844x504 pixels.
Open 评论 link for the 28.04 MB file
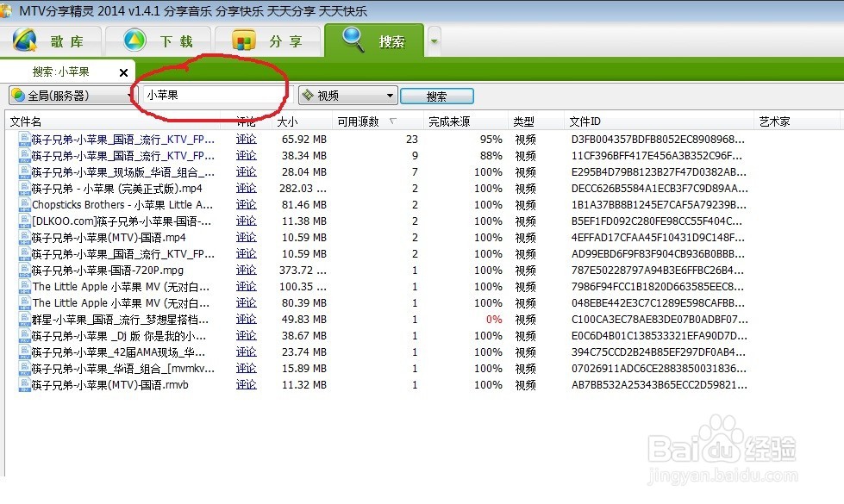tap(246, 172)
